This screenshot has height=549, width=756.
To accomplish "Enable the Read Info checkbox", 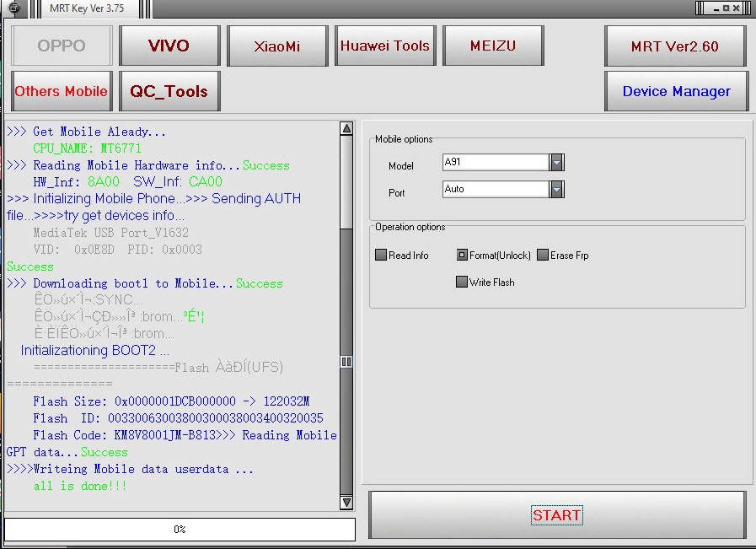I will pyautogui.click(x=381, y=255).
